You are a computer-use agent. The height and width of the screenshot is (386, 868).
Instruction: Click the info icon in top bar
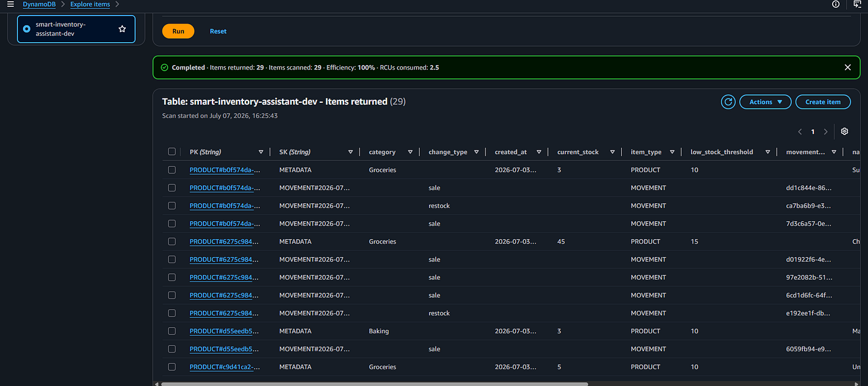835,4
